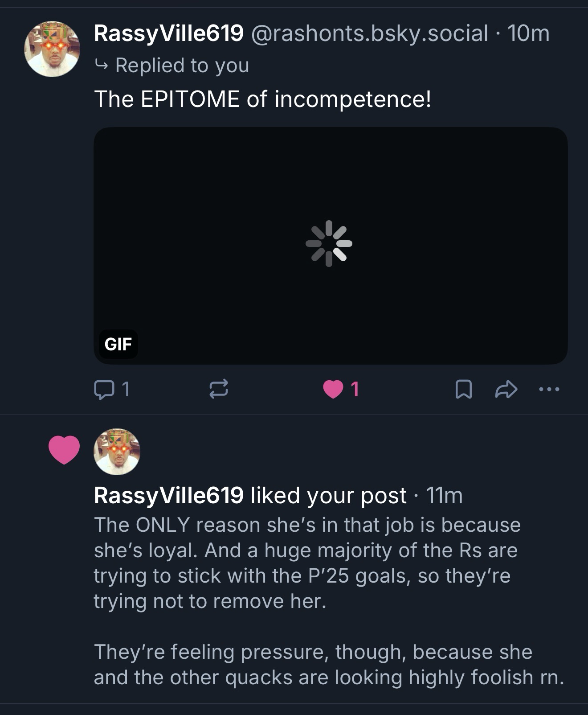Click RassyVille619 name beside "liked your post"
The image size is (588, 715).
pyautogui.click(x=169, y=495)
